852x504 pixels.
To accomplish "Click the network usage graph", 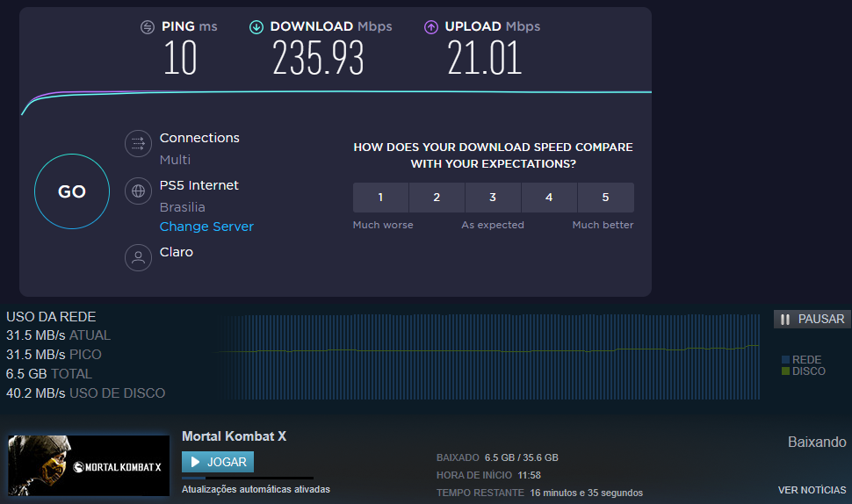I will pos(489,356).
